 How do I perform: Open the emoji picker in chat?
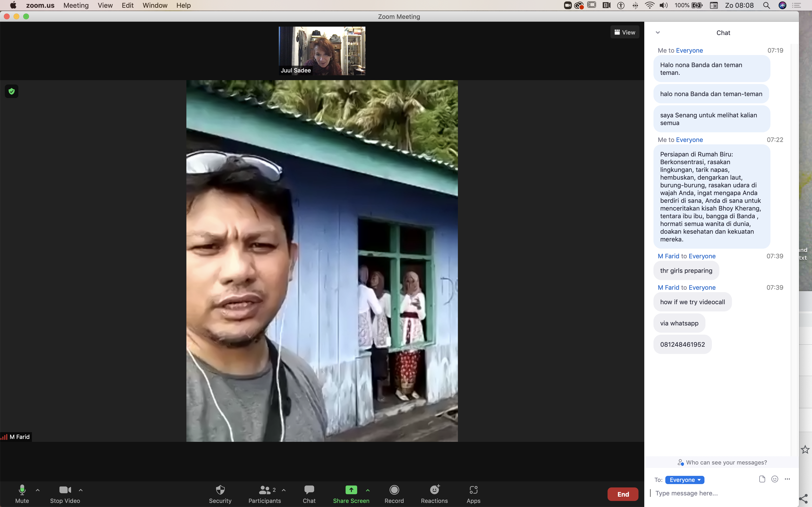pos(774,479)
